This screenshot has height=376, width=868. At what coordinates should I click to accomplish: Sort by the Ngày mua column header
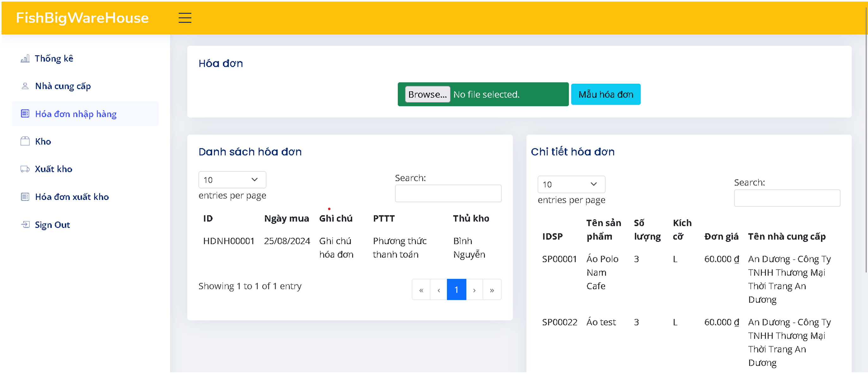[x=286, y=219]
